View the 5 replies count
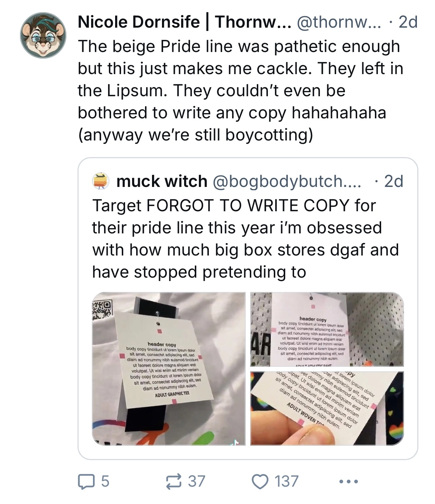The width and height of the screenshot is (435, 504). point(105,482)
